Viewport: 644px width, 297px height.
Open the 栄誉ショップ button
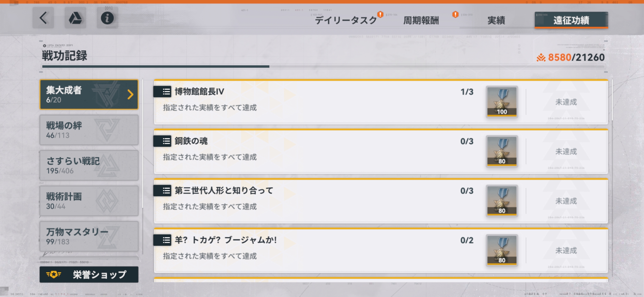[89, 274]
